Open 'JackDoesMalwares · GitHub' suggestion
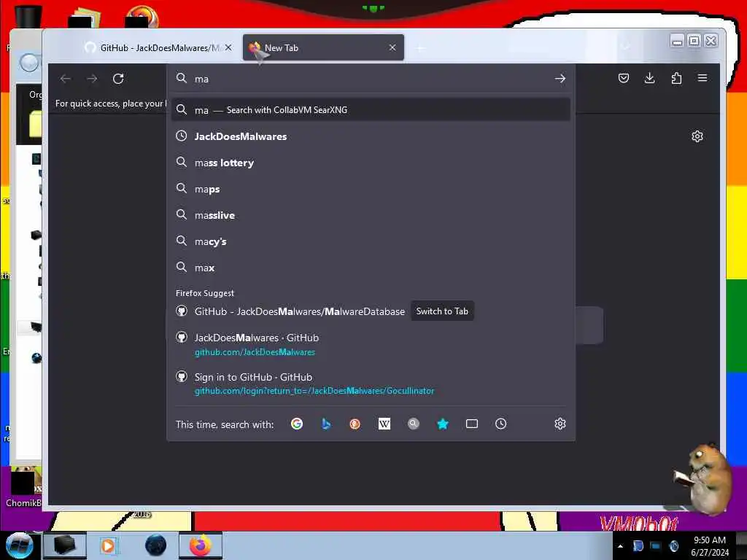 (371, 344)
